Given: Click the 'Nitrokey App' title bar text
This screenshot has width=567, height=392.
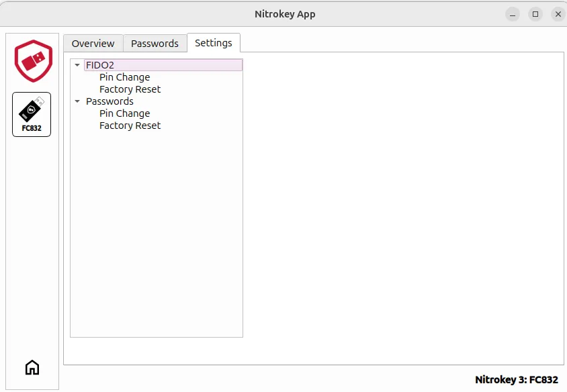Looking at the screenshot, I should coord(285,14).
